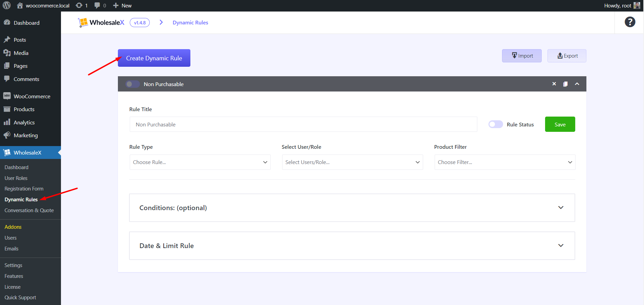Open Conversation & Quote submenu item
The width and height of the screenshot is (644, 305).
point(29,210)
